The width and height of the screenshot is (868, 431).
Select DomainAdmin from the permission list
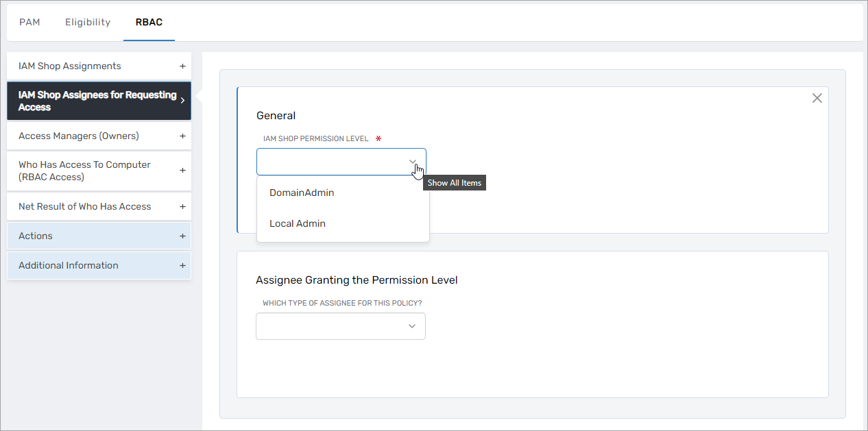point(302,193)
